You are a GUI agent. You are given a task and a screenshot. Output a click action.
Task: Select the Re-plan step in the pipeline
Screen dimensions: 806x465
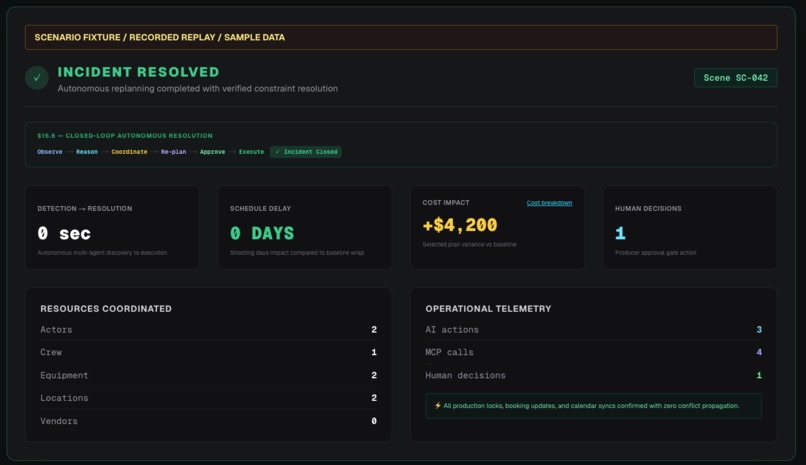coord(174,152)
